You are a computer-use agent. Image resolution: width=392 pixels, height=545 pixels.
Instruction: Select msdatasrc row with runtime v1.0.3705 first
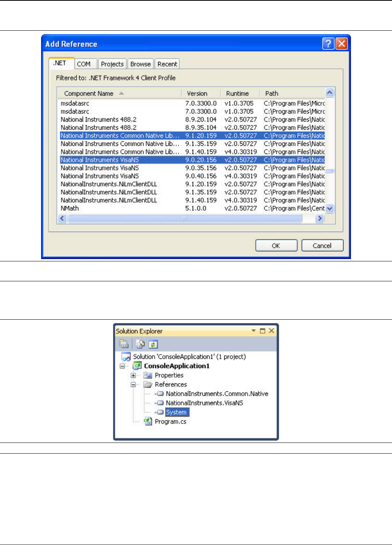point(192,103)
